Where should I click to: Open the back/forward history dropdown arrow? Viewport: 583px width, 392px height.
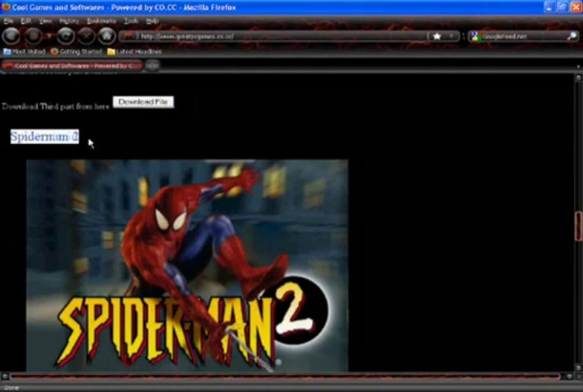[48, 36]
